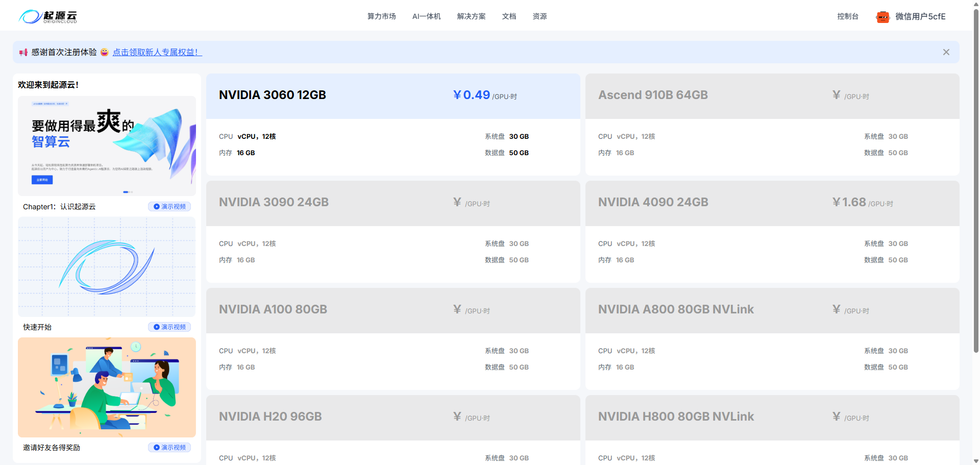This screenshot has width=980, height=465.
Task: Open the 要做用得最爽的智算云 banner thumbnail
Action: coord(107,146)
